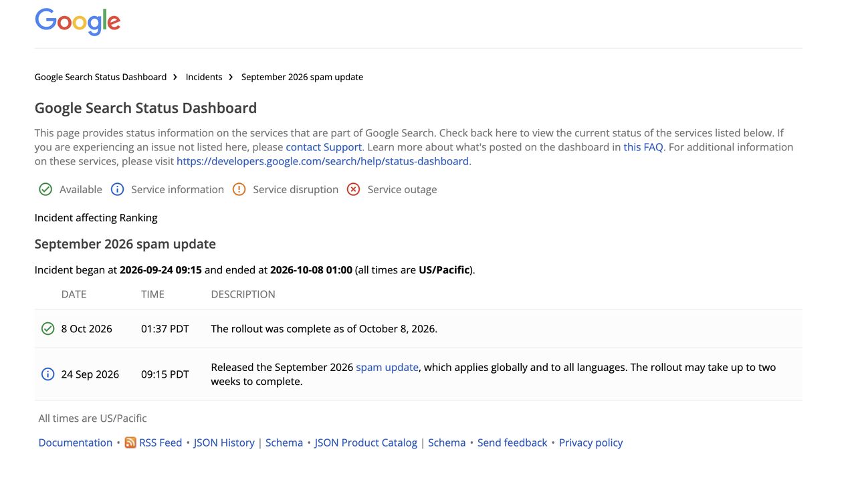Click the Send feedback link
This screenshot has height=504, width=856.
pos(512,443)
